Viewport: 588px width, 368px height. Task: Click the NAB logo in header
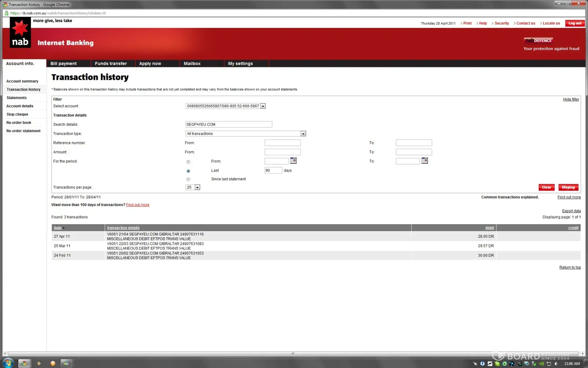20,38
